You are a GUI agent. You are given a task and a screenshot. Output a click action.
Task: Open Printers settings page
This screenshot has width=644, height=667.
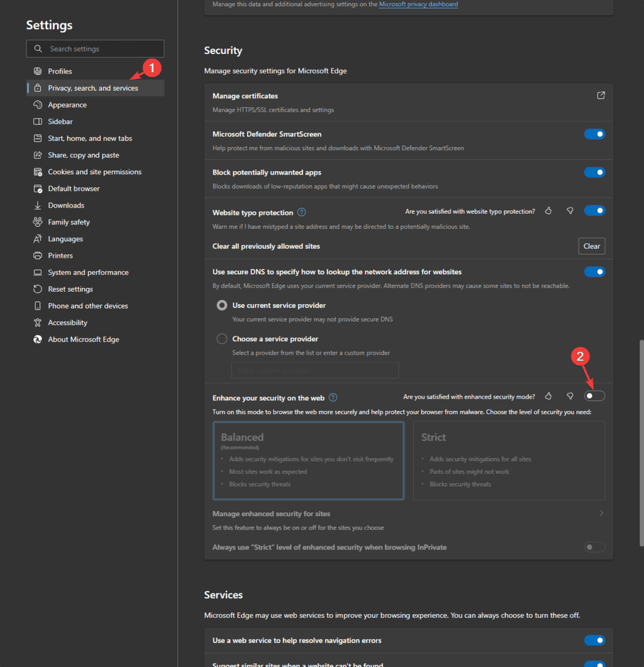[96, 256]
